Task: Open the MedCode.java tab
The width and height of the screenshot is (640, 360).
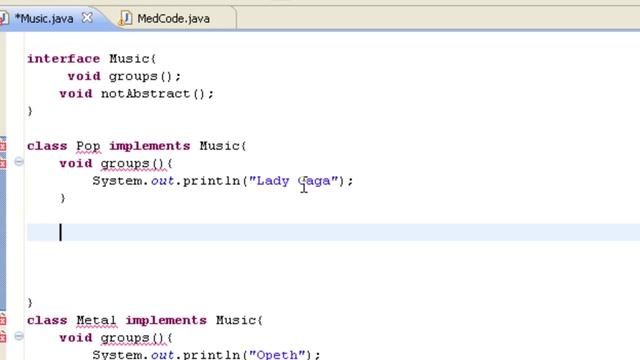Action: coord(173,18)
